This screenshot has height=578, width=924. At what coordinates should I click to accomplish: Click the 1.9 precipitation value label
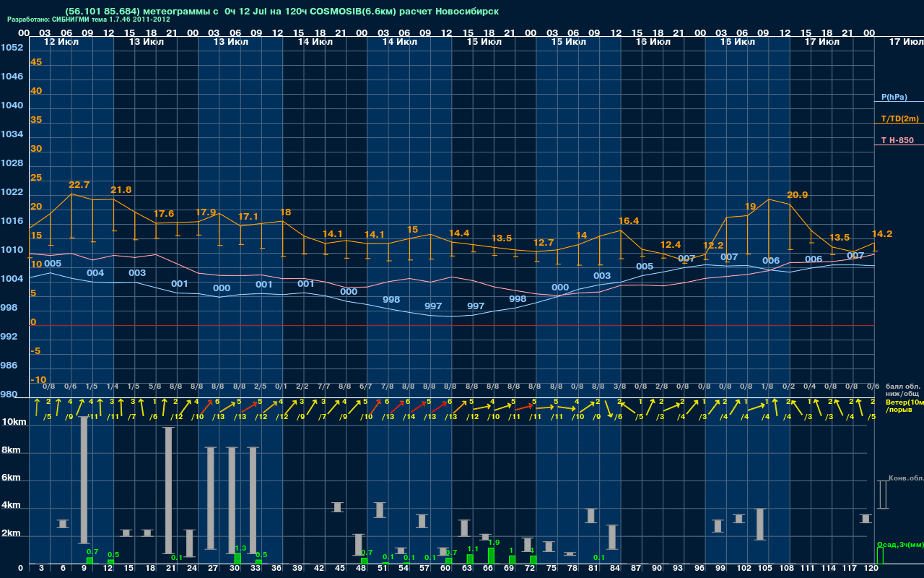point(494,543)
